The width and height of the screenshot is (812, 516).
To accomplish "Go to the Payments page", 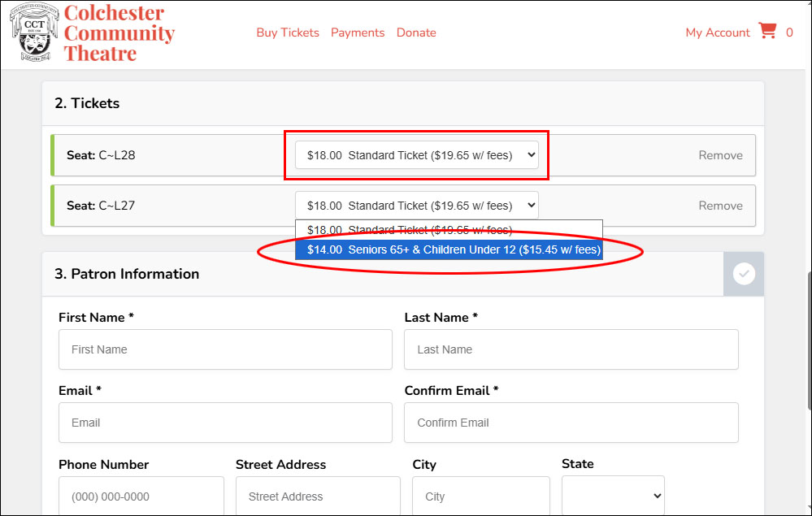I will pyautogui.click(x=358, y=33).
